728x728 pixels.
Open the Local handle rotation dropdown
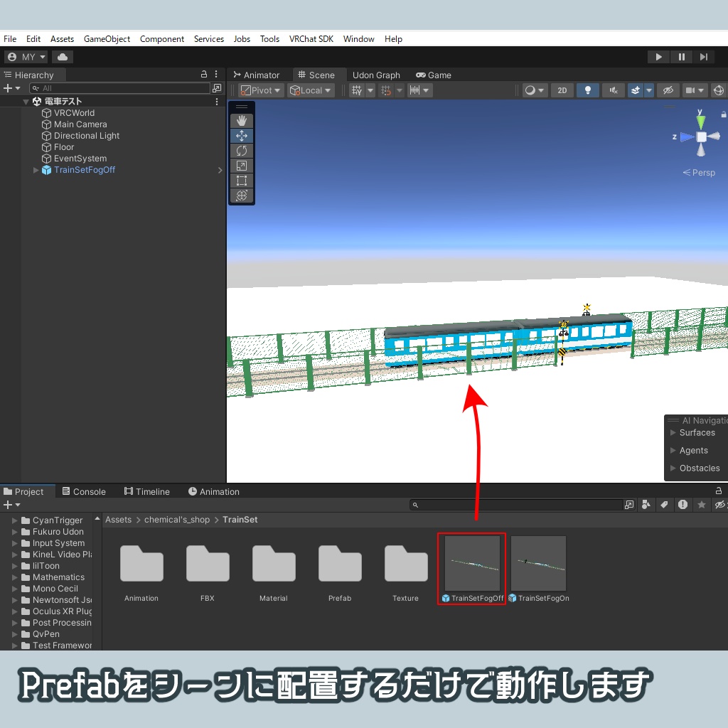coord(311,90)
